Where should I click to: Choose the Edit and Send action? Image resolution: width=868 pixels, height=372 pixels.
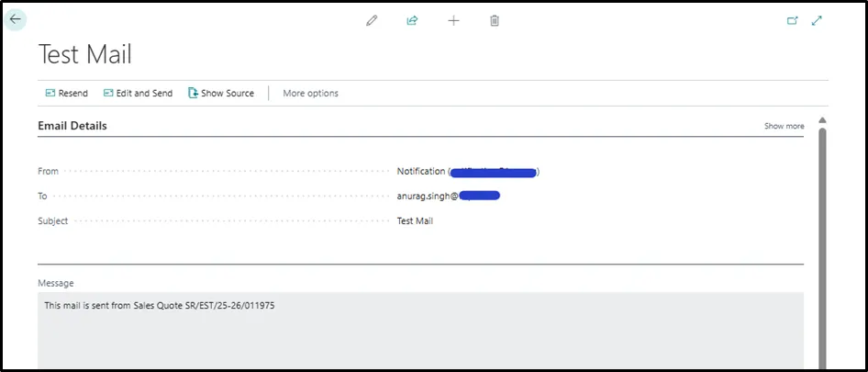coord(138,93)
